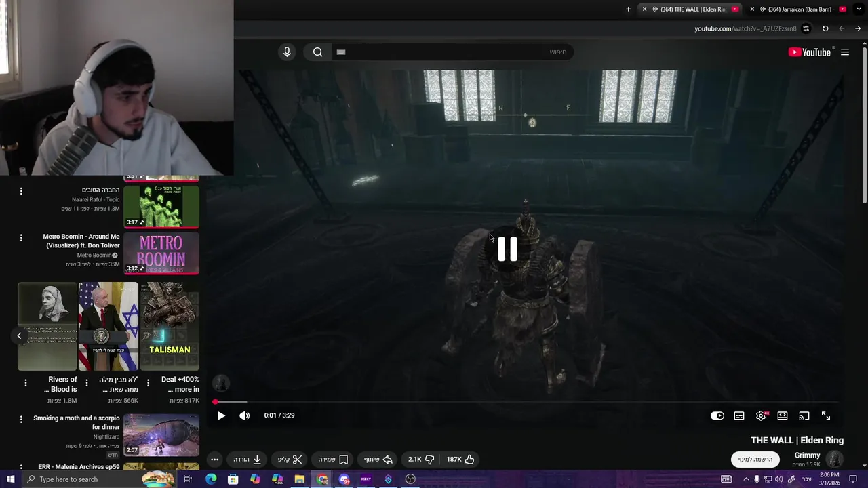Click the Windows taskbar search box
The image size is (868, 488).
pos(98,479)
